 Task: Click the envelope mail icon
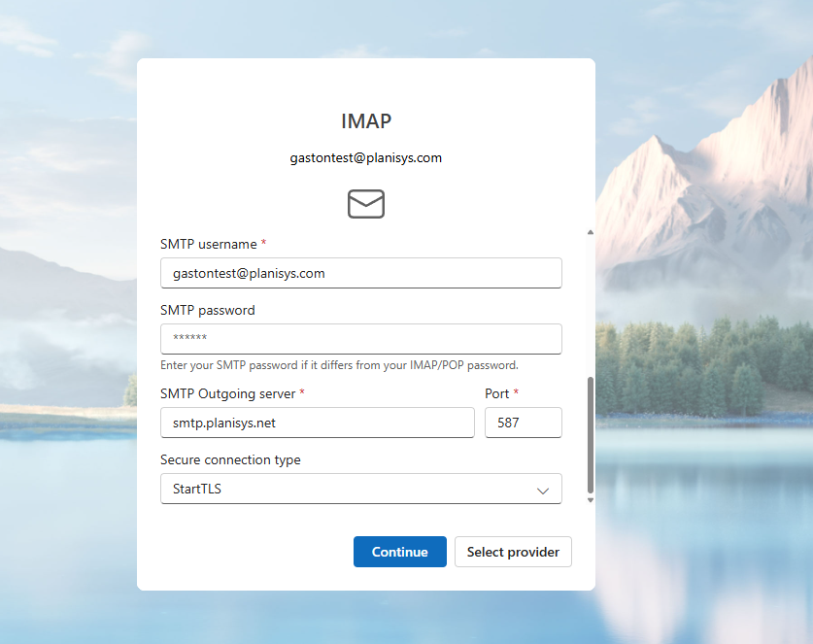click(x=366, y=204)
